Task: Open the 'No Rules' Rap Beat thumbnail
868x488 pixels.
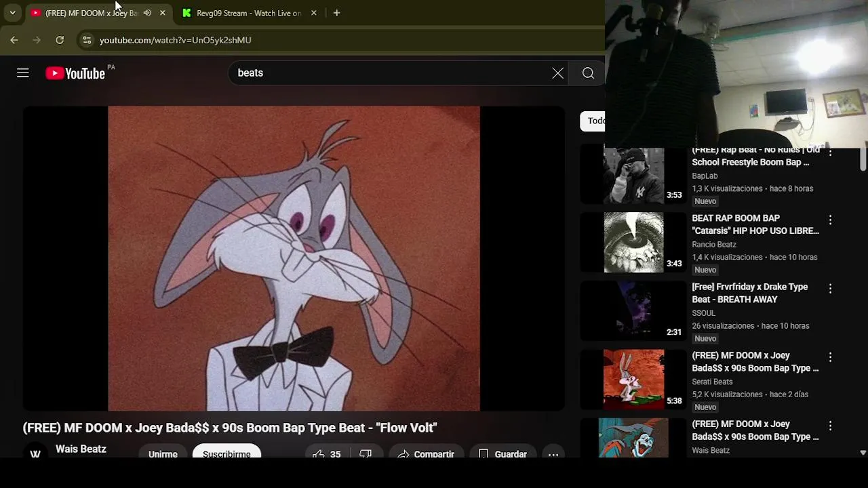Action: 634,175
